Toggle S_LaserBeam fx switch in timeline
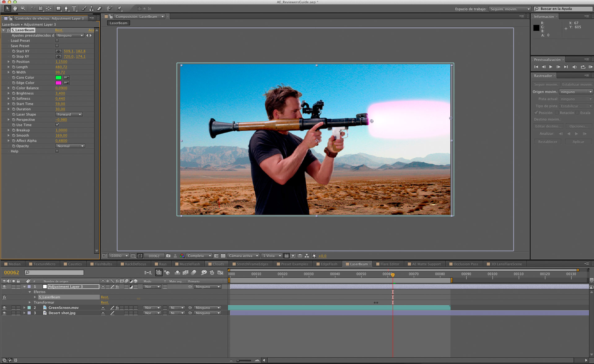This screenshot has width=594, height=364. coord(4,297)
